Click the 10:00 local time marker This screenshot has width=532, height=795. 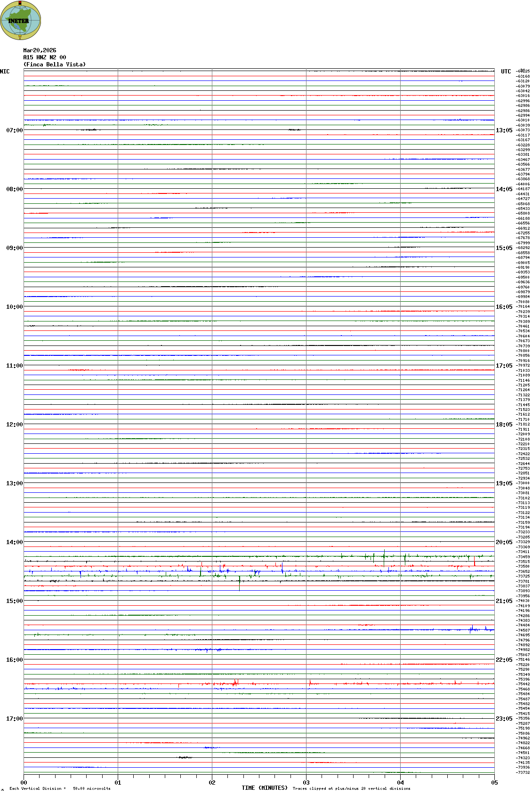(14, 307)
